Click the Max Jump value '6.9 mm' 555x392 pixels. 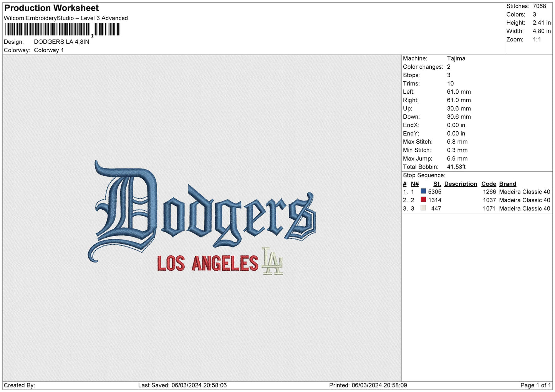(x=457, y=159)
